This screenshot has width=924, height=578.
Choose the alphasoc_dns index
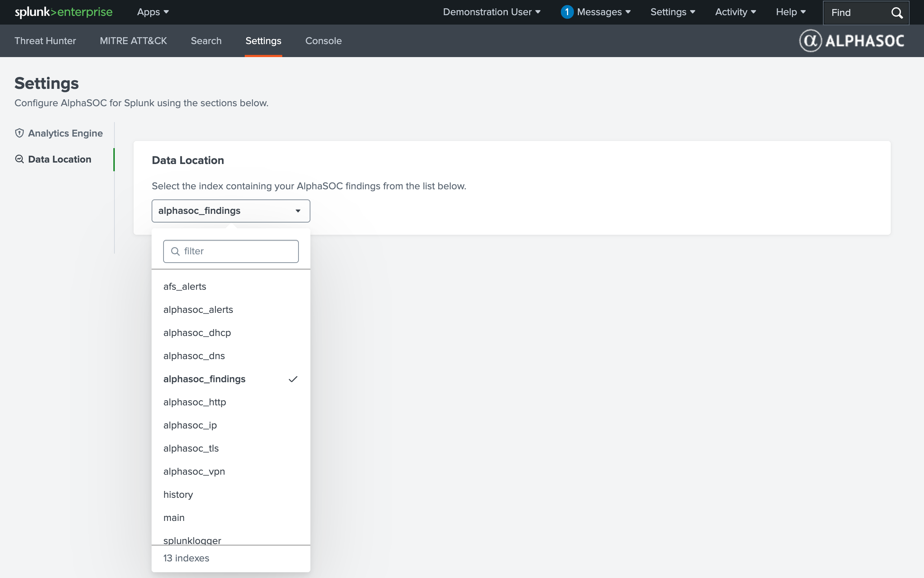pyautogui.click(x=231, y=356)
